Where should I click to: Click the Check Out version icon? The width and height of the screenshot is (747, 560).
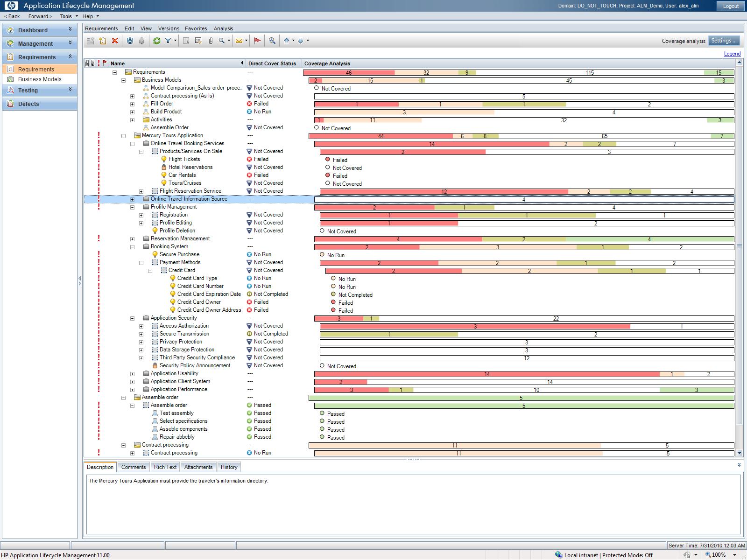point(130,41)
